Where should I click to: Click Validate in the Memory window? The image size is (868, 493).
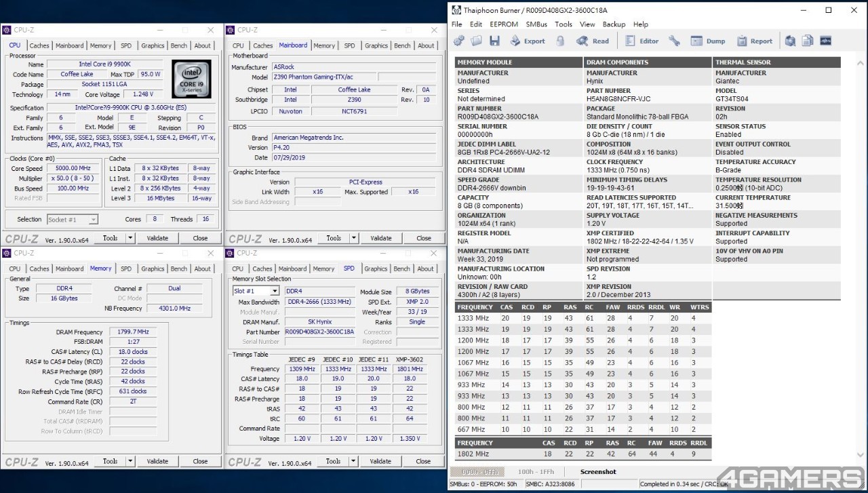157,461
